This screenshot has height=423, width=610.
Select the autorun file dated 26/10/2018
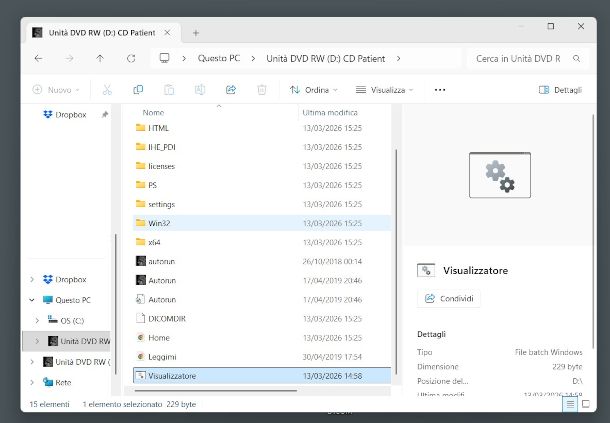coord(262,262)
